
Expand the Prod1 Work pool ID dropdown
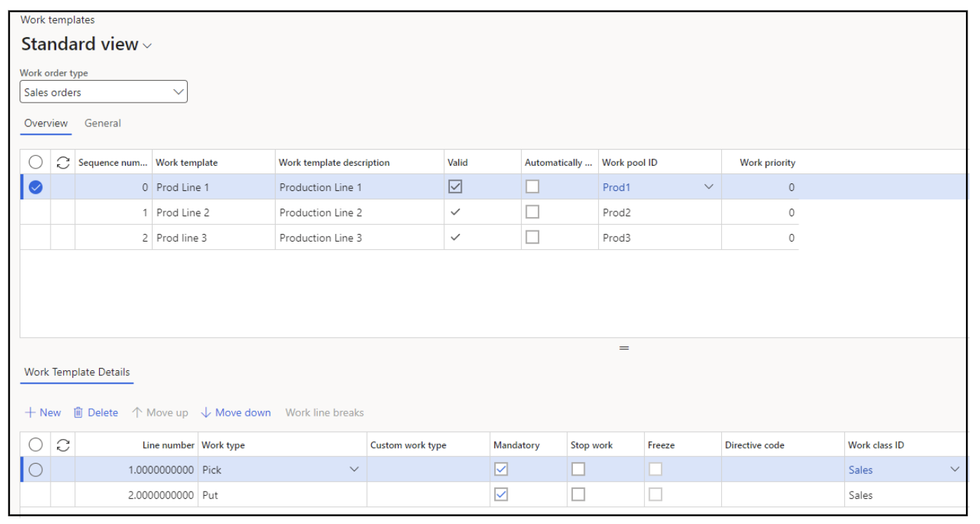pyautogui.click(x=709, y=187)
